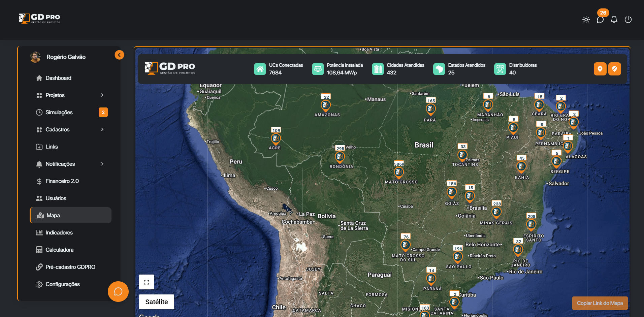Open the notifications bell icon
644x317 pixels.
point(614,20)
